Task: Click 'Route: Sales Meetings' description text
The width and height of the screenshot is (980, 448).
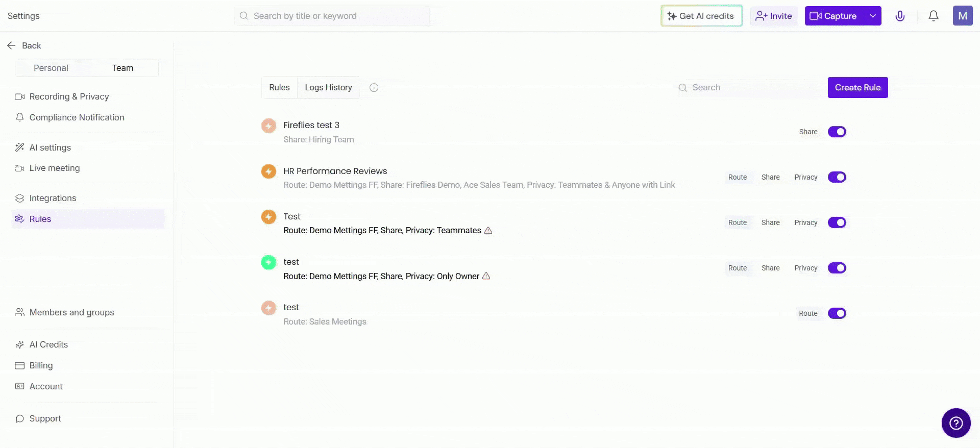Action: tap(325, 321)
